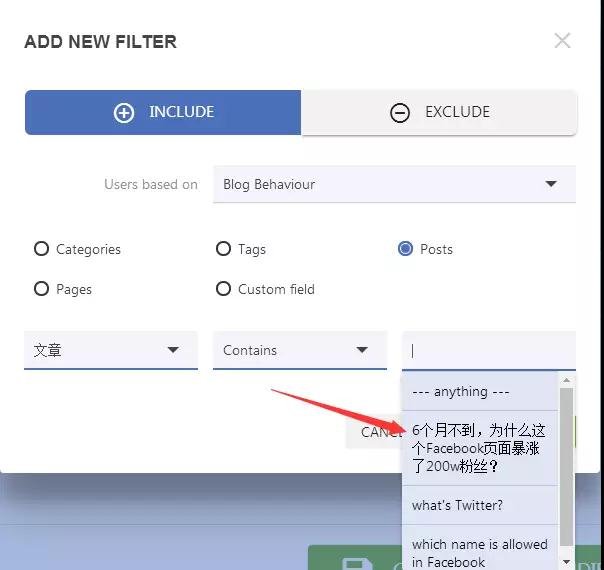Select 'which name is allowed in Facebook'
The height and width of the screenshot is (570, 604).
(x=480, y=552)
